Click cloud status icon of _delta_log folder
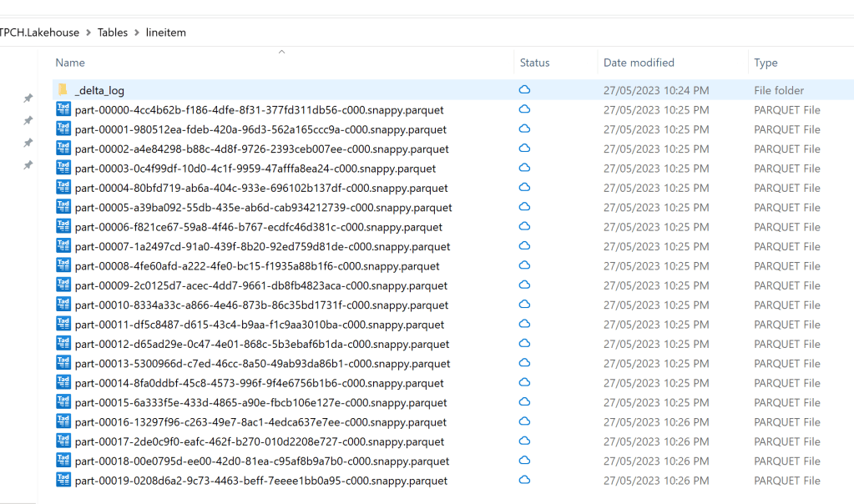The image size is (854, 504). pyautogui.click(x=525, y=90)
